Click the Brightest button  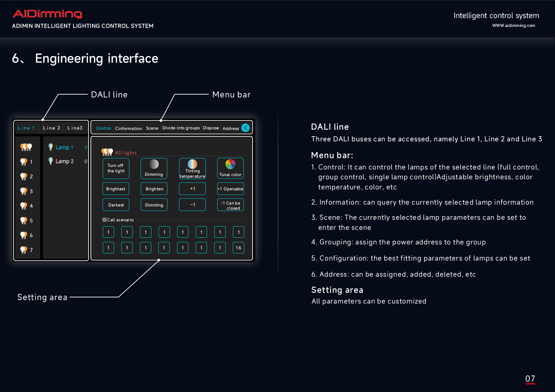pyautogui.click(x=116, y=189)
